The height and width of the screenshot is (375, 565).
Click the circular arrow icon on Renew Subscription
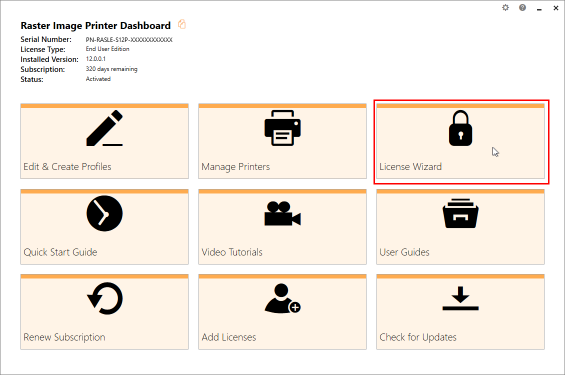[105, 299]
